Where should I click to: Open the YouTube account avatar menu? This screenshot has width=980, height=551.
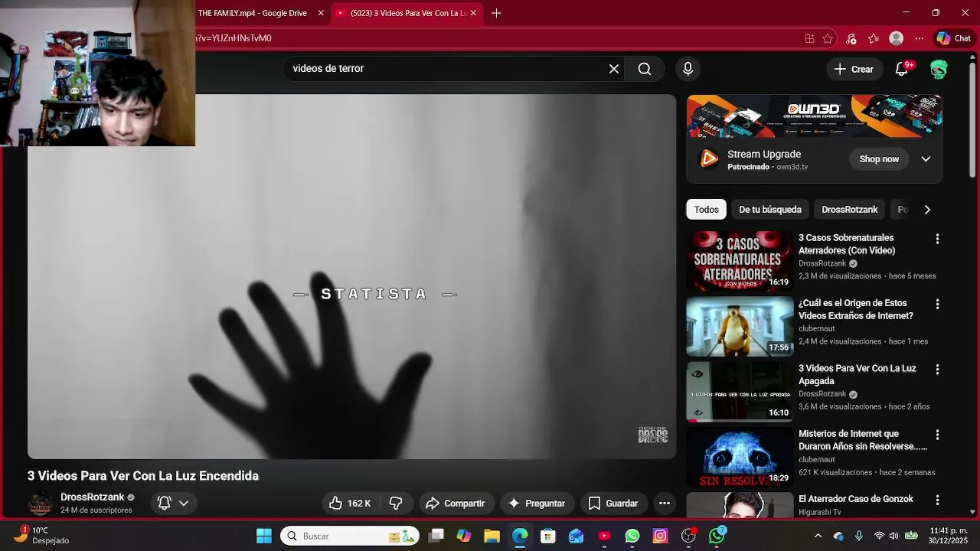point(939,69)
